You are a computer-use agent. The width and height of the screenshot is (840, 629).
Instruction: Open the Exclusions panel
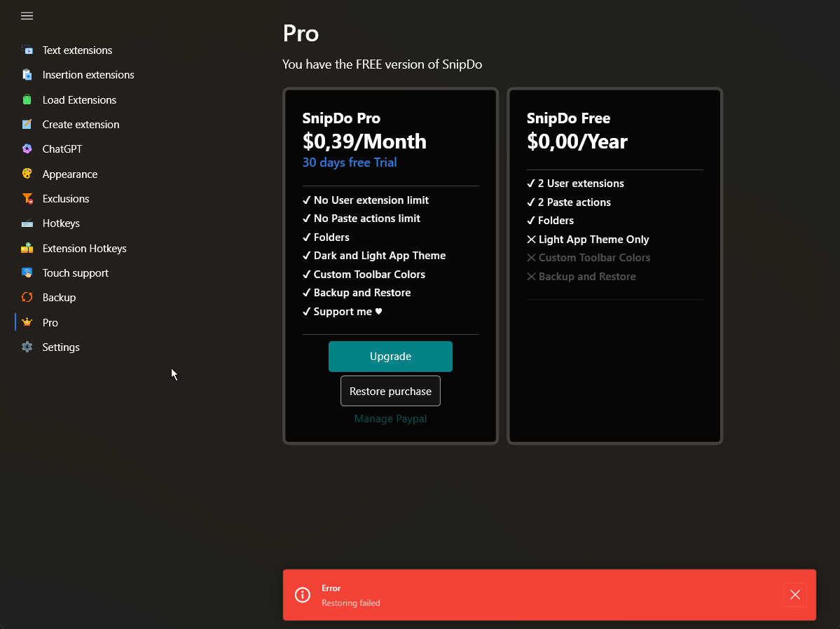(x=66, y=198)
